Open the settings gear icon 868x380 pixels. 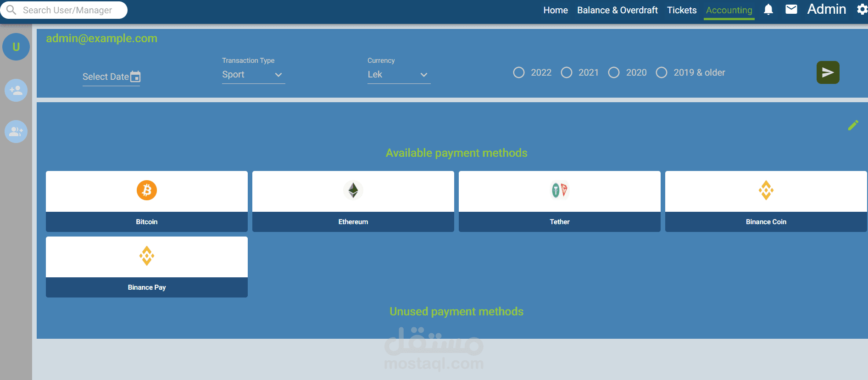[x=862, y=10]
